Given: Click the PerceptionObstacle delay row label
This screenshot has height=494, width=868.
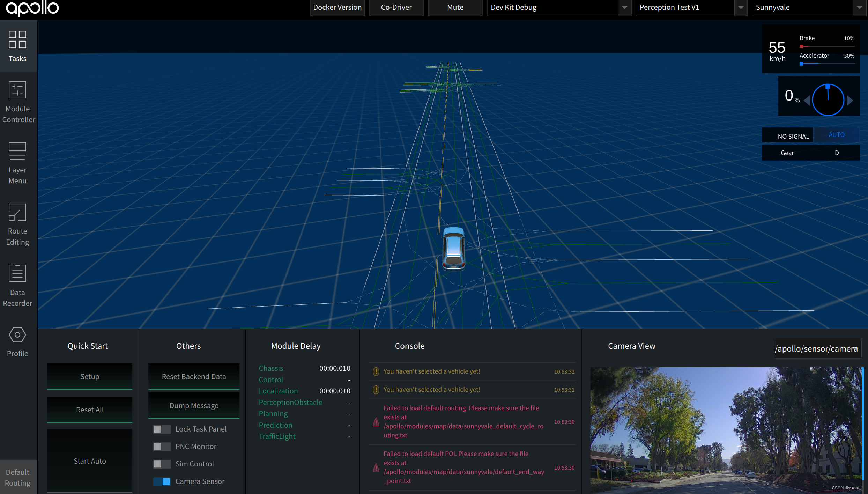Looking at the screenshot, I should 290,403.
